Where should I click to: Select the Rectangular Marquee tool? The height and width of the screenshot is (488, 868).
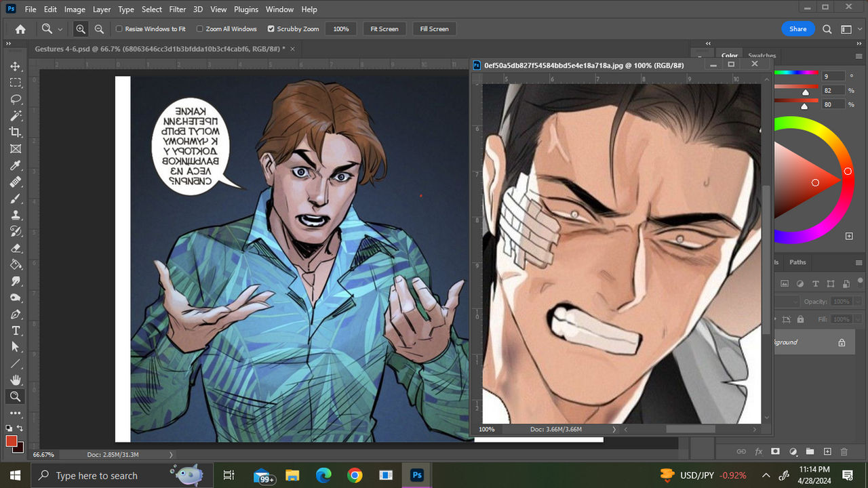click(x=16, y=83)
